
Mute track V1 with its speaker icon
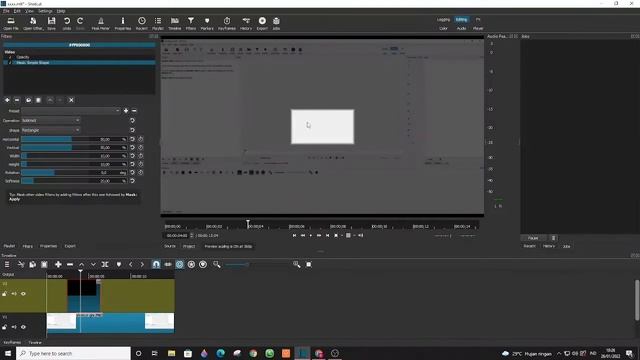tap(14, 327)
